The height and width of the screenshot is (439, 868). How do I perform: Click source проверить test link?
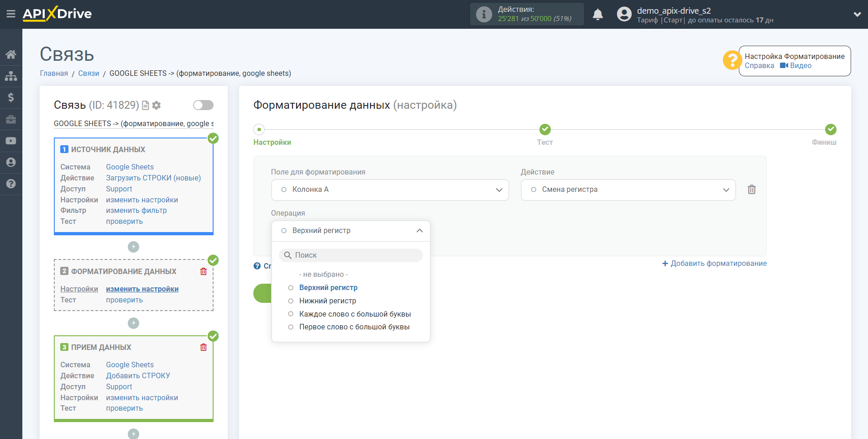pyautogui.click(x=124, y=221)
